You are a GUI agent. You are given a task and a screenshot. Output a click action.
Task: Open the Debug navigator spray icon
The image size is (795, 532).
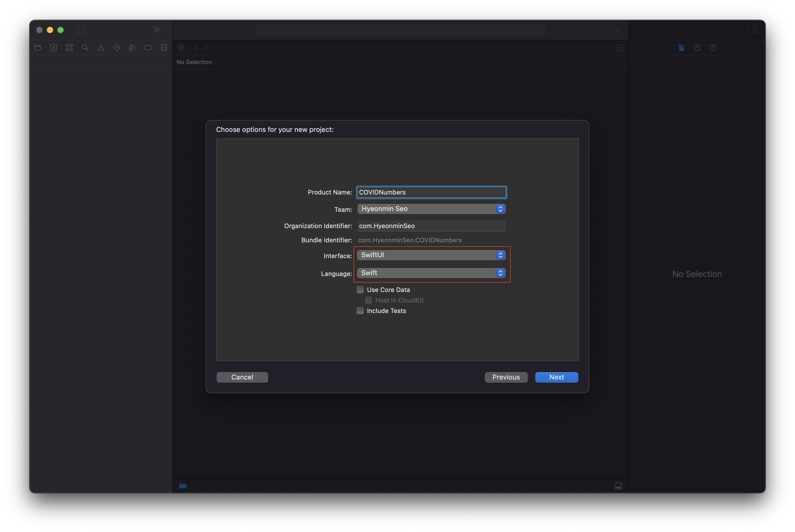[132, 48]
